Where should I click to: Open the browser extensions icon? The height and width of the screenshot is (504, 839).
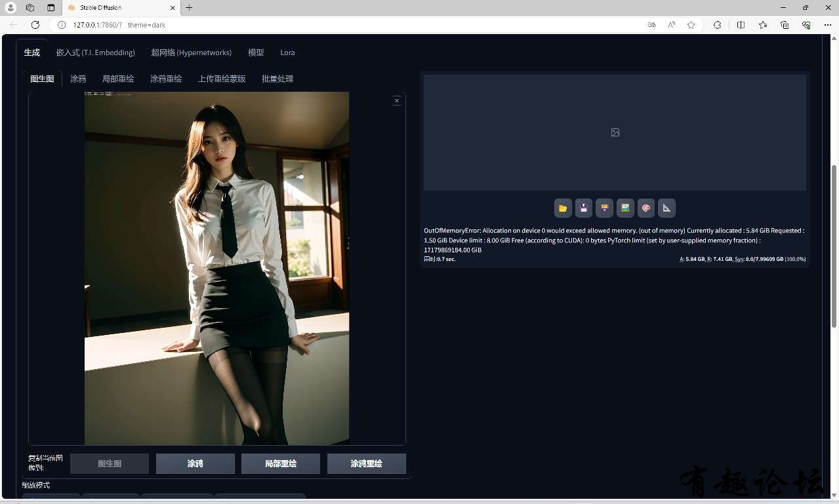pyautogui.click(x=718, y=25)
